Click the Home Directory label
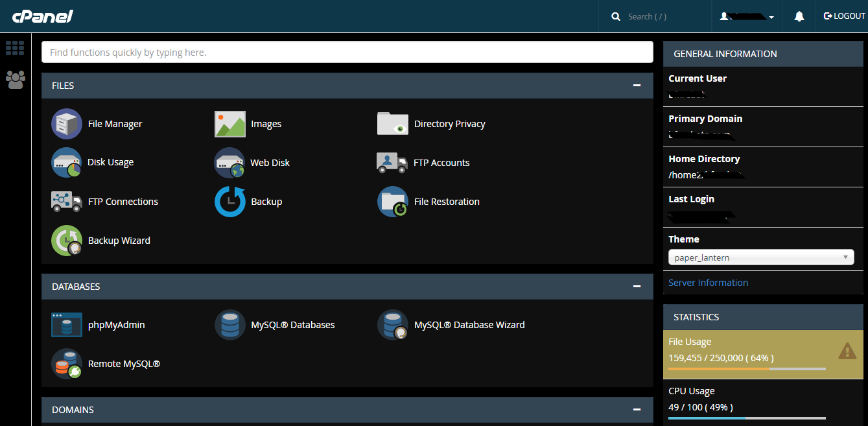 point(704,159)
